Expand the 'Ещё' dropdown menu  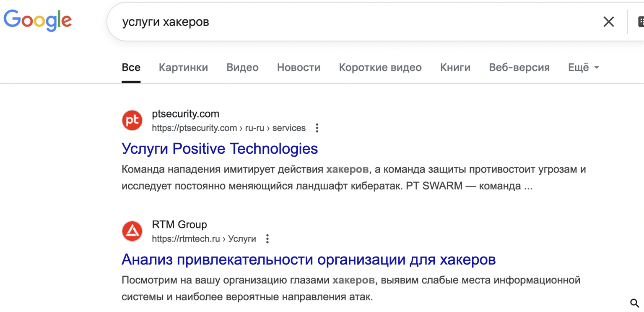click(x=583, y=68)
